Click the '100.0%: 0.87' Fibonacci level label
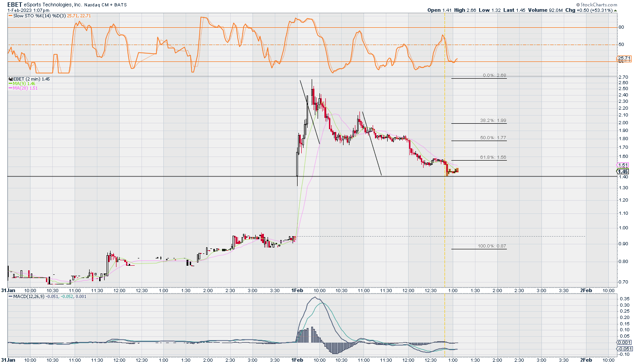This screenshot has height=364, width=637. (x=492, y=246)
